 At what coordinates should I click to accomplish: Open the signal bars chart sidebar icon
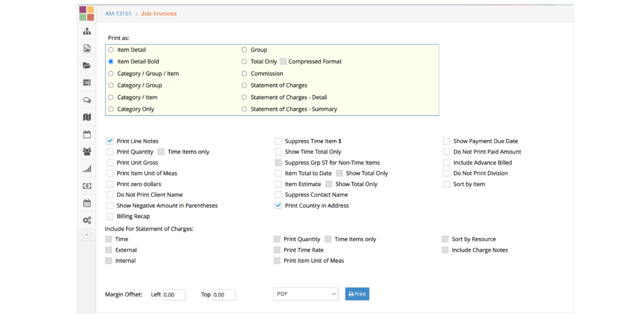[x=87, y=169]
